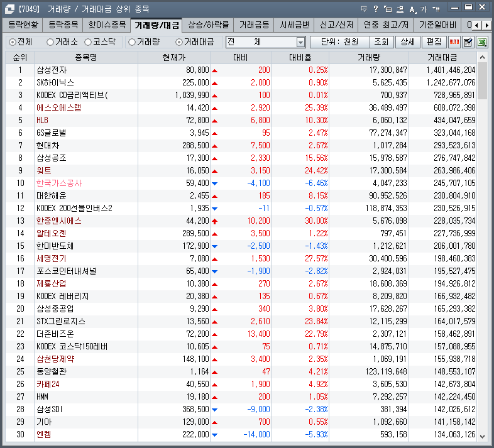Click the window logo icon in title bar
The height and width of the screenshot is (448, 494).
(x=9, y=9)
